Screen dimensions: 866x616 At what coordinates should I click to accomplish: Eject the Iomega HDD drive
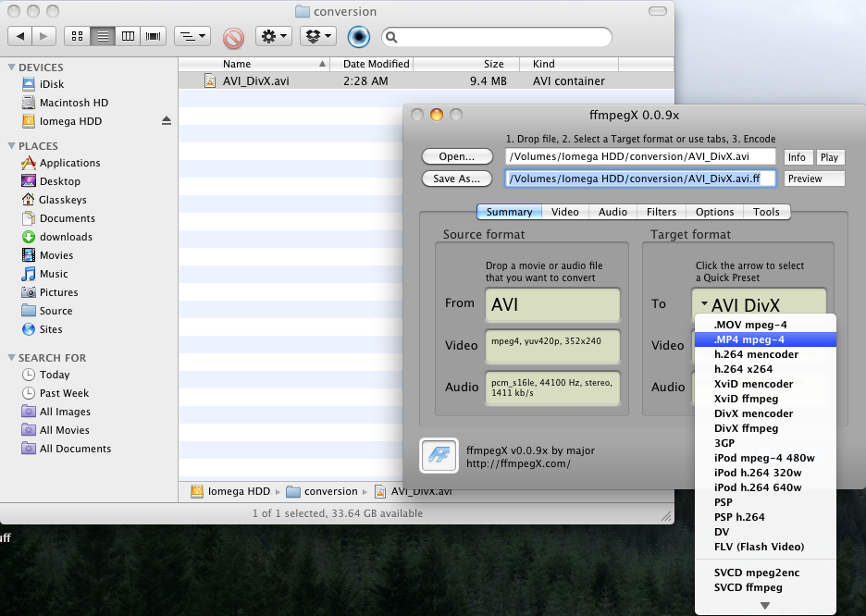167,121
